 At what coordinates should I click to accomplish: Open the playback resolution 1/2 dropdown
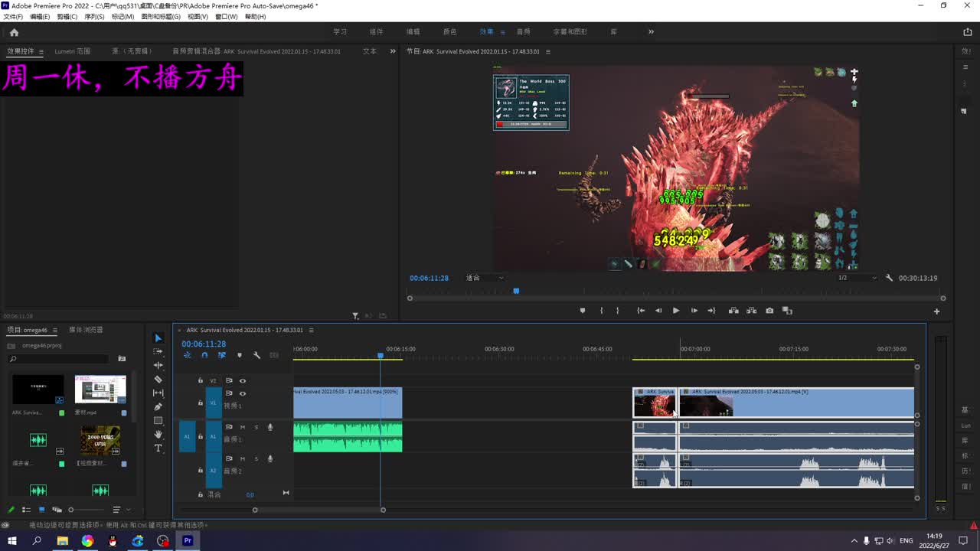click(857, 278)
